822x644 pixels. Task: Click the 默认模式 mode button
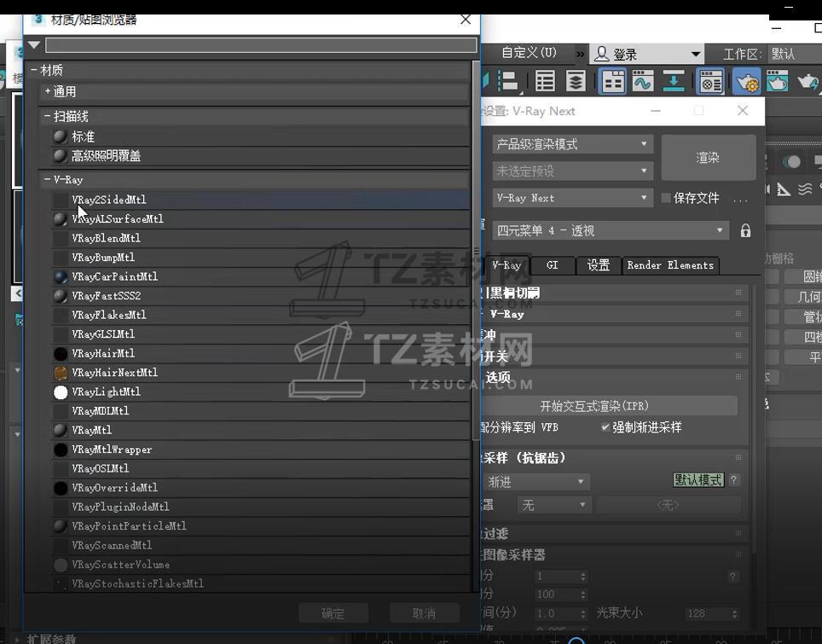(x=698, y=479)
